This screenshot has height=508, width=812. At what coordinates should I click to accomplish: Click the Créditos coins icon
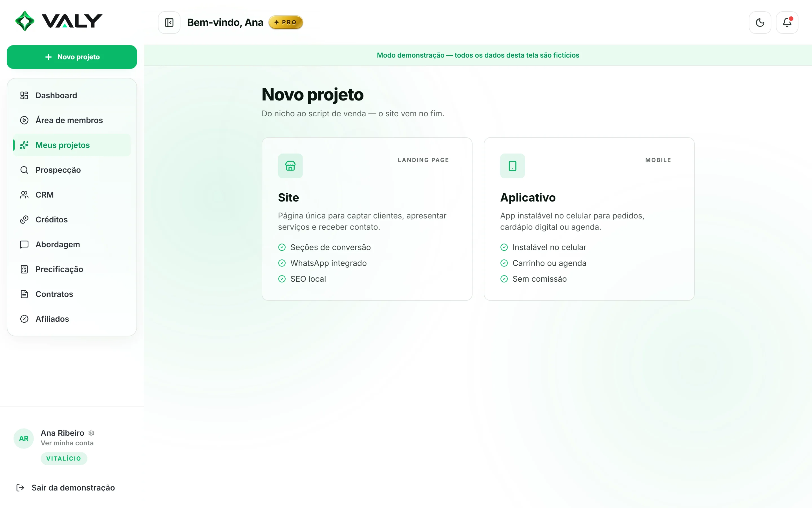[24, 220]
